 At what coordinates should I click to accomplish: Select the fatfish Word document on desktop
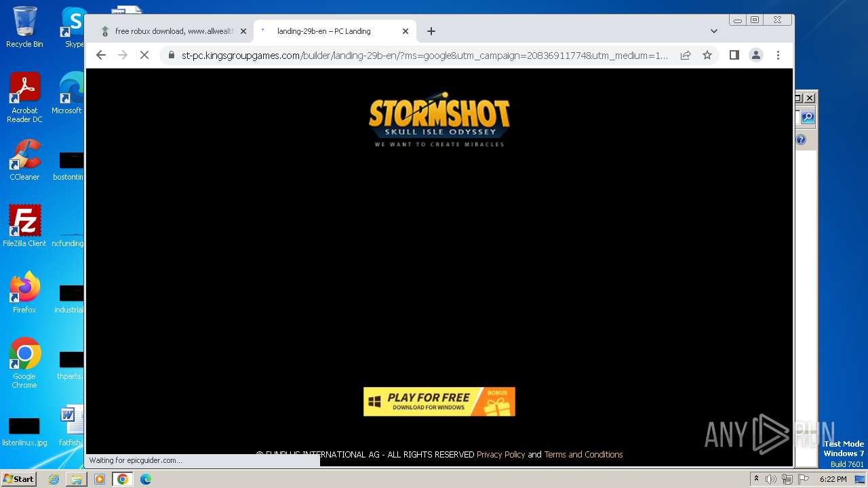(x=71, y=426)
